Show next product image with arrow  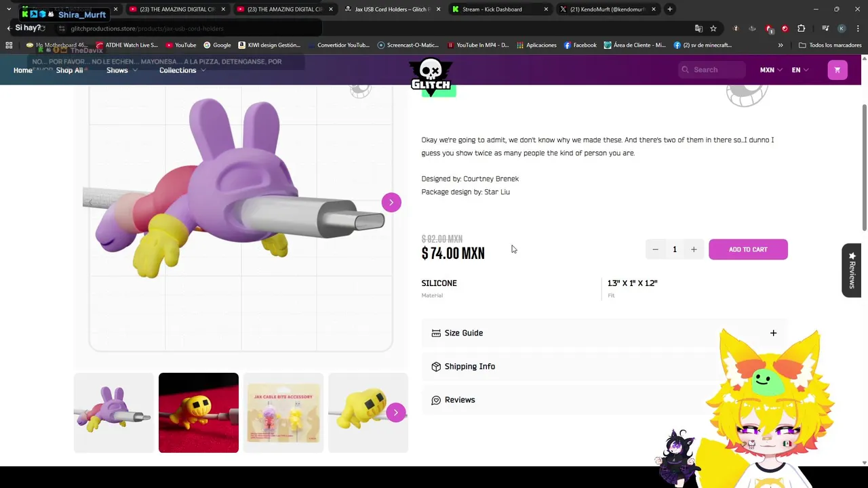[391, 202]
